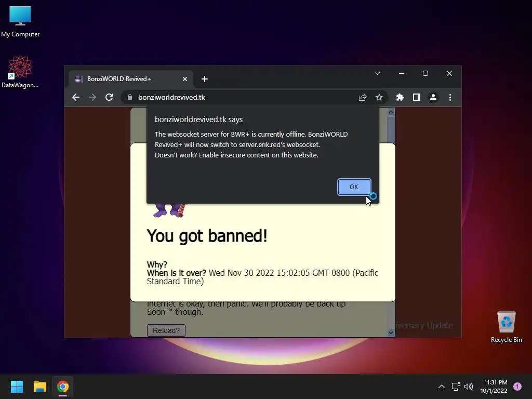Click the padlock site info icon
The height and width of the screenshot is (399, 532).
[x=129, y=97]
